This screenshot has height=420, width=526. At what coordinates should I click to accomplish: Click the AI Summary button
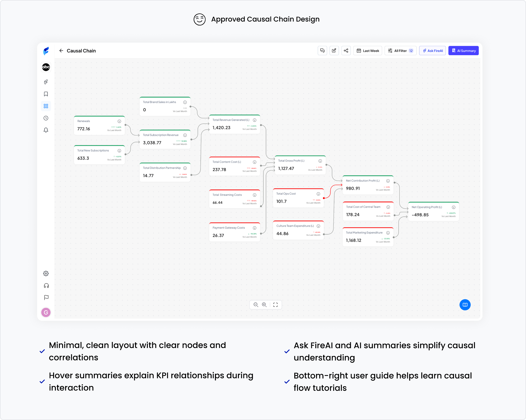coord(463,51)
